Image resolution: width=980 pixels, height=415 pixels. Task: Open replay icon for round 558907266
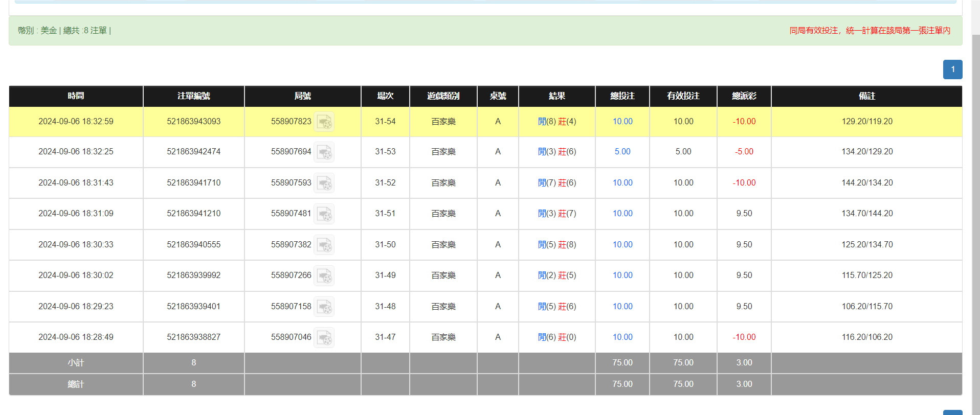324,275
